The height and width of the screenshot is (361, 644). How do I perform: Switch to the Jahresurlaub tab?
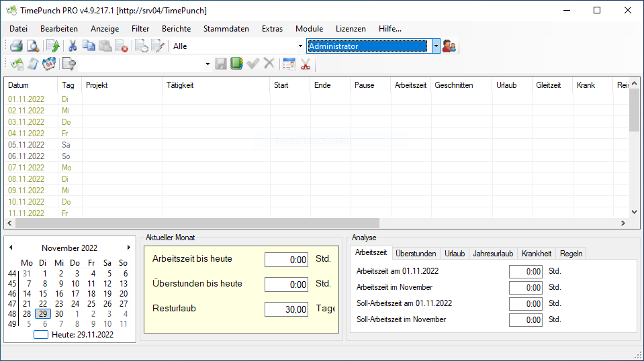point(493,254)
